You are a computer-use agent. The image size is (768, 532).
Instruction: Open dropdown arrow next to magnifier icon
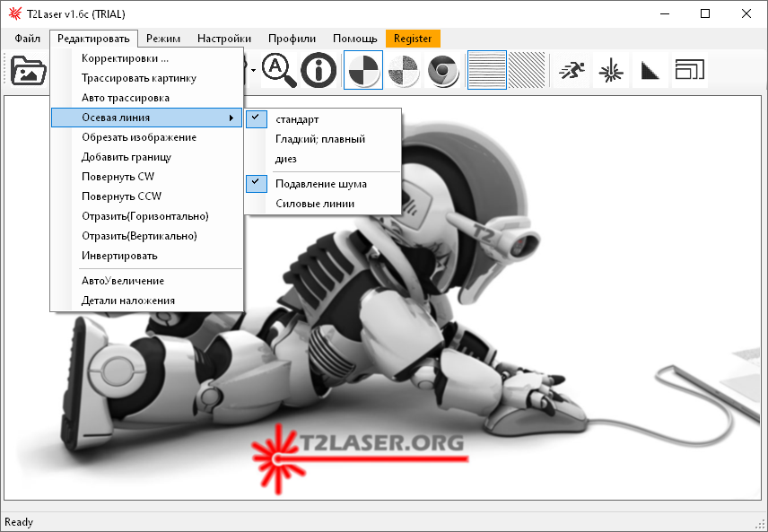point(253,71)
